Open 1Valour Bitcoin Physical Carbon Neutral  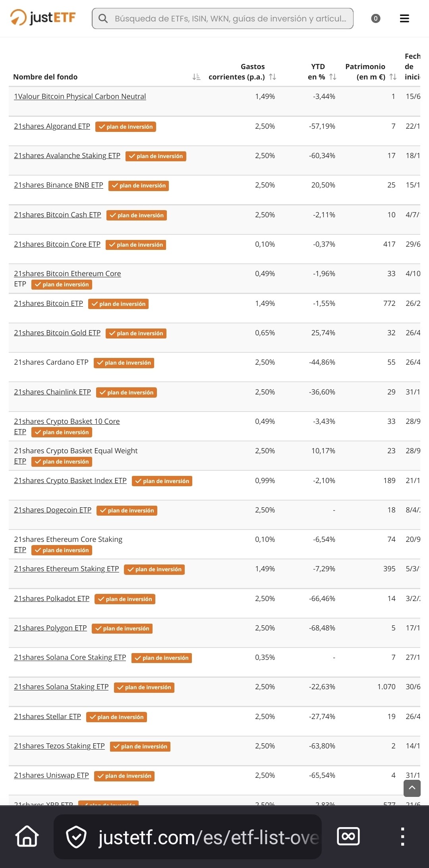(80, 97)
